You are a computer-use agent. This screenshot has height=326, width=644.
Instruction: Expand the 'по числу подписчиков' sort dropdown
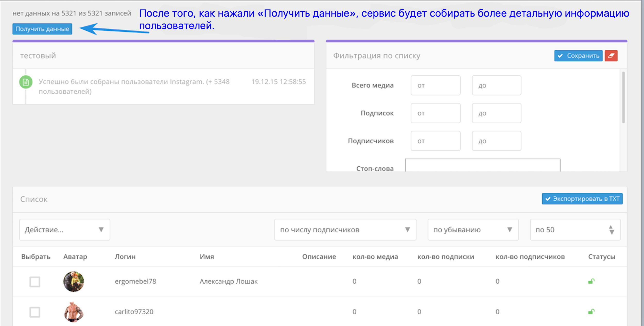(x=345, y=230)
